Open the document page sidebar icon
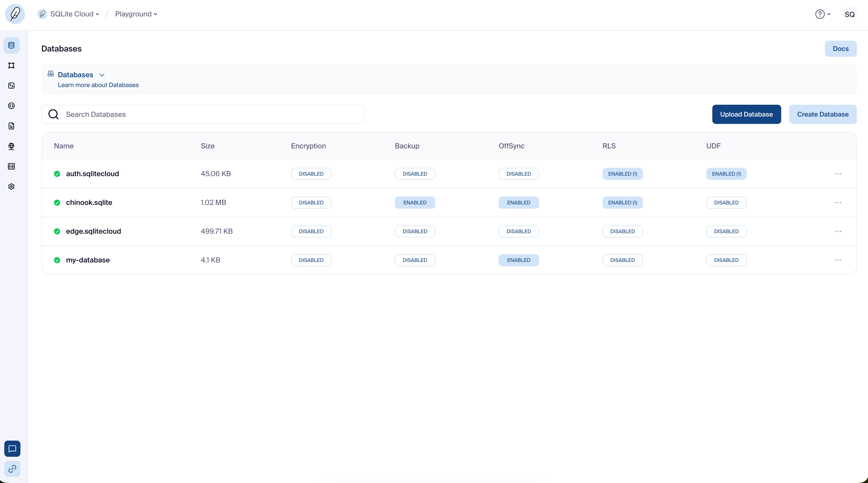The width and height of the screenshot is (868, 483). point(11,126)
